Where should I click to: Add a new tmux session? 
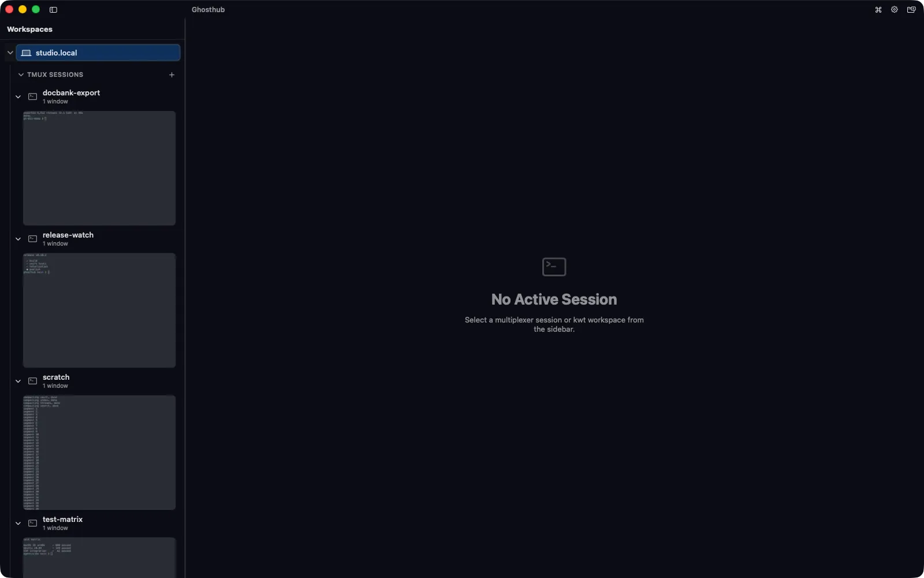[172, 75]
